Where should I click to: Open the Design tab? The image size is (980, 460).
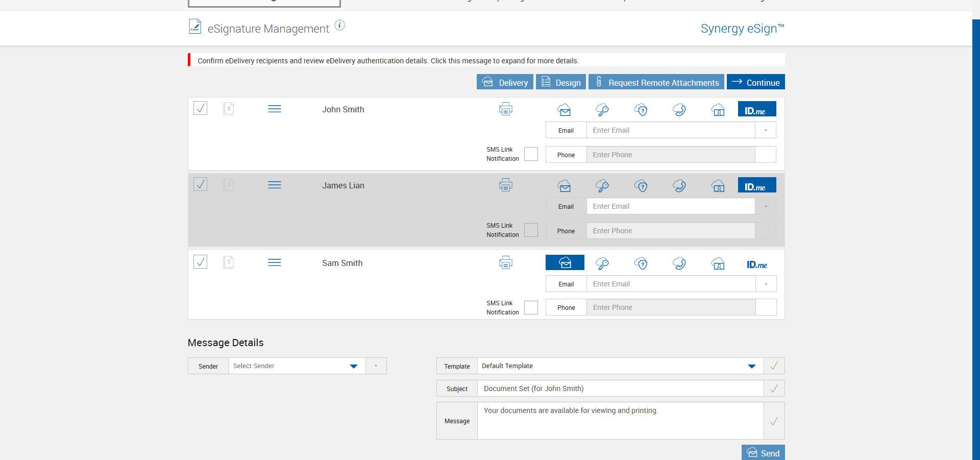pyautogui.click(x=560, y=82)
